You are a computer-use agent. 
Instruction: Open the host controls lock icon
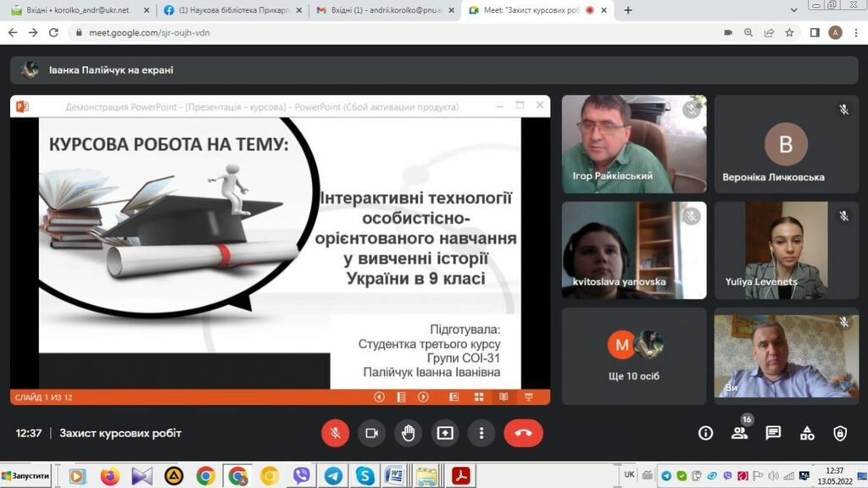[840, 433]
